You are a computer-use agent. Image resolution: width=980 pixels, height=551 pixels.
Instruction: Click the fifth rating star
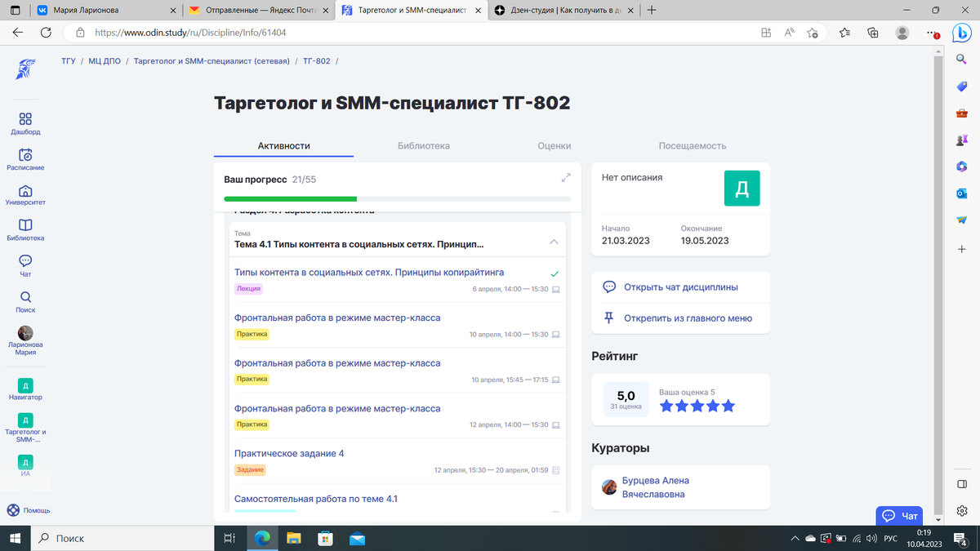[x=728, y=406]
